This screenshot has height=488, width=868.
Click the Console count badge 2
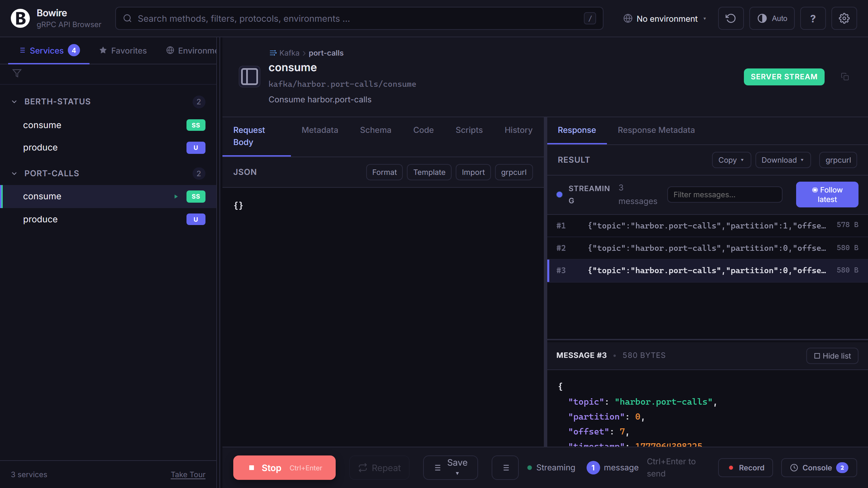click(x=842, y=468)
